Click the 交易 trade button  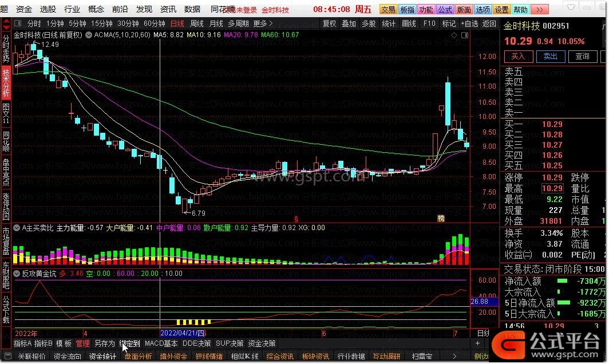(x=388, y=9)
